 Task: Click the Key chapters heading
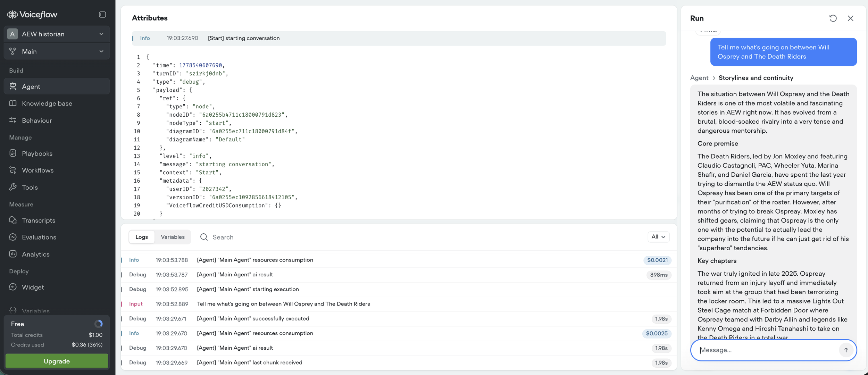point(717,261)
